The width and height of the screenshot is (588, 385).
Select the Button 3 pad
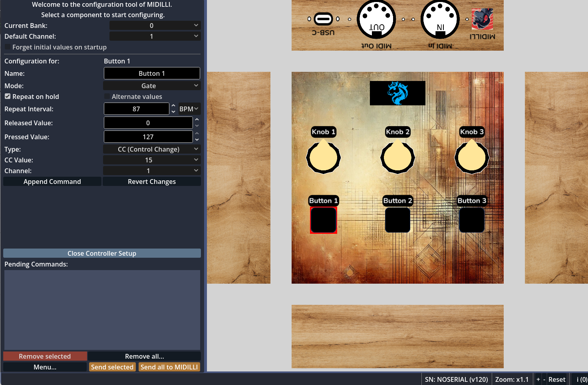click(472, 220)
